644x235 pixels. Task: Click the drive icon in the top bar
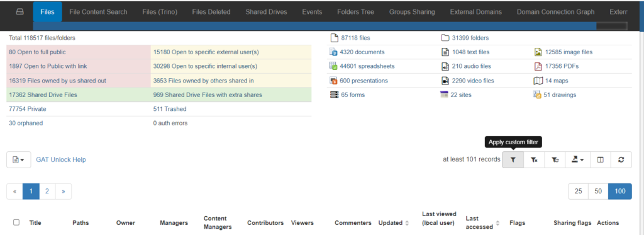point(19,12)
